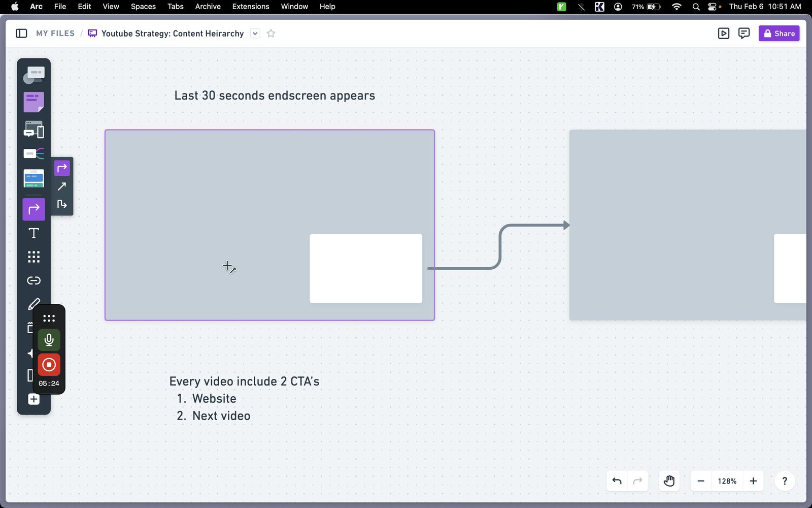Screen dimensions: 812x508
Task: Choose the elbow connector style
Action: coord(62,204)
